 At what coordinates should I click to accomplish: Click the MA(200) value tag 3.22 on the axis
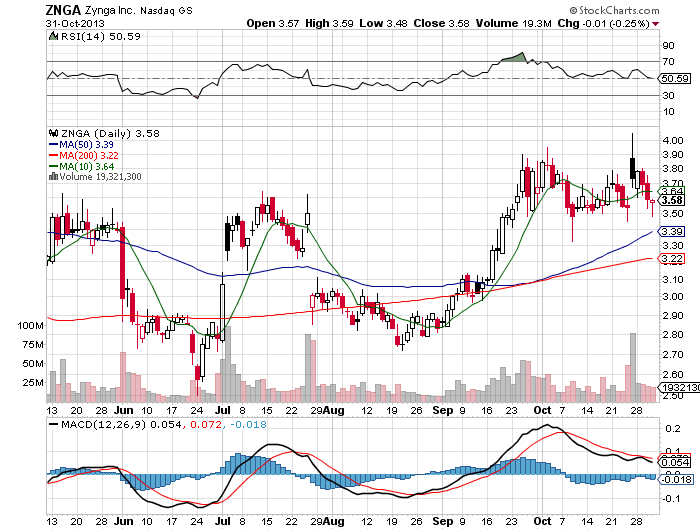[x=672, y=259]
